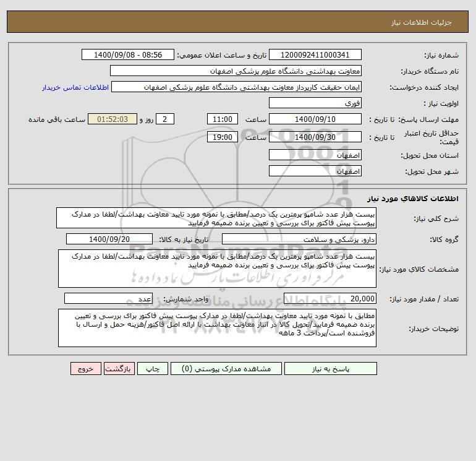Click the مشخصات کالای مورد نیاز label

click(419, 269)
